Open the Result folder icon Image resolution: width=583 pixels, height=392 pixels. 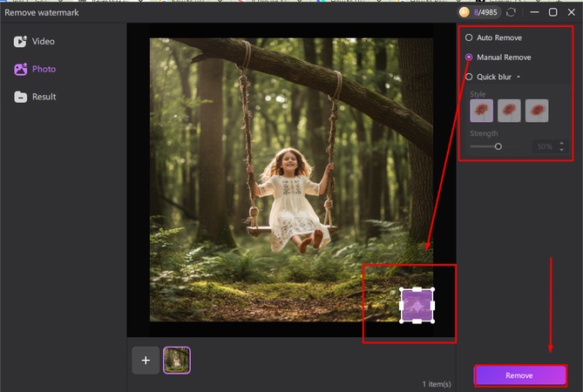[x=20, y=97]
